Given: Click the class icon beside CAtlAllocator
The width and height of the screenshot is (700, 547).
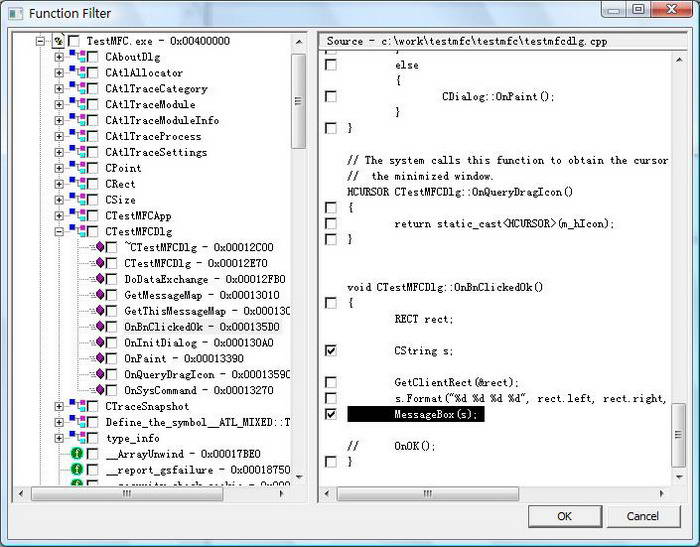Looking at the screenshot, I should [77, 72].
